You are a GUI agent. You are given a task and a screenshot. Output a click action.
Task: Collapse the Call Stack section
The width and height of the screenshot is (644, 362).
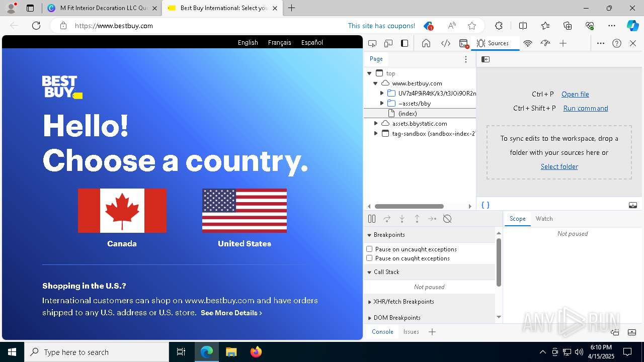pos(369,272)
